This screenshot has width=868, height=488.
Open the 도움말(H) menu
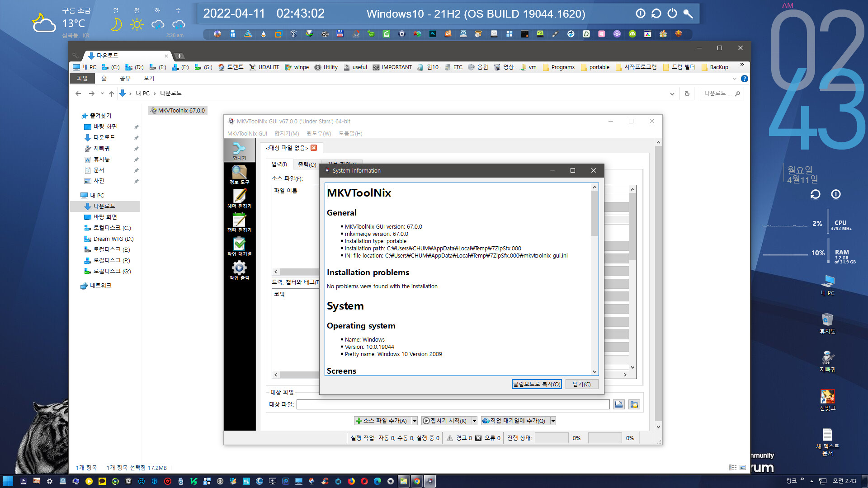point(350,133)
